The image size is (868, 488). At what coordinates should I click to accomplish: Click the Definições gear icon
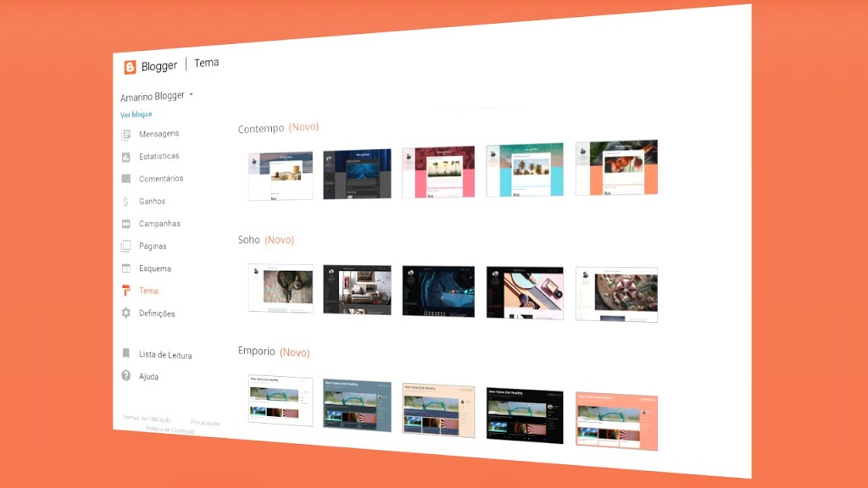pyautogui.click(x=126, y=313)
